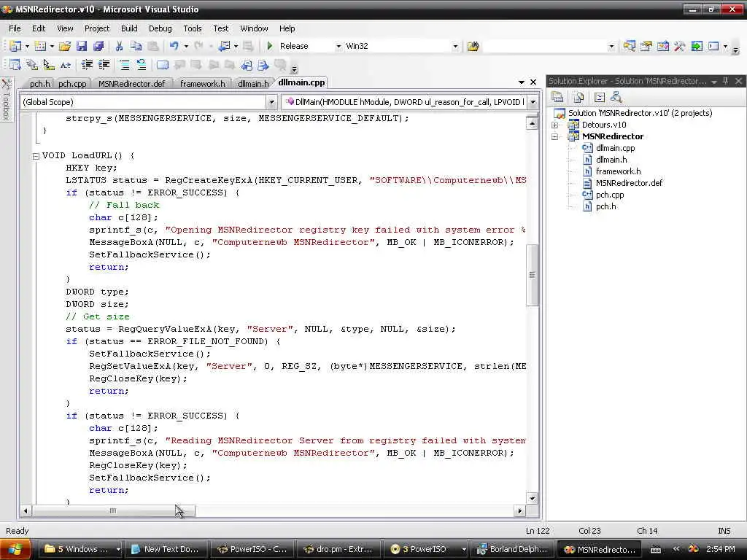Open the Command Window toolbar icon
This screenshot has height=560, width=747.
[713, 46]
